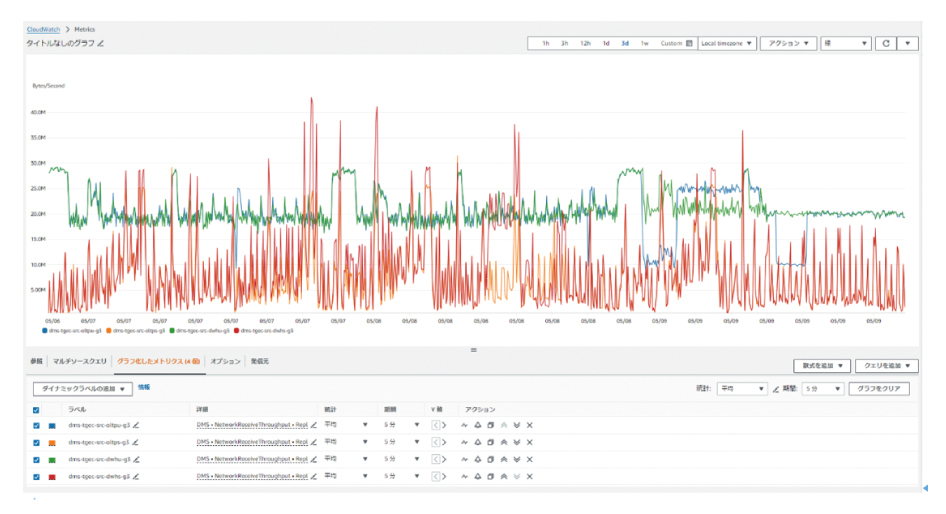Edit the dms-tgec-src-oltpu-g3 label pencil
The height and width of the screenshot is (514, 946).
135,425
